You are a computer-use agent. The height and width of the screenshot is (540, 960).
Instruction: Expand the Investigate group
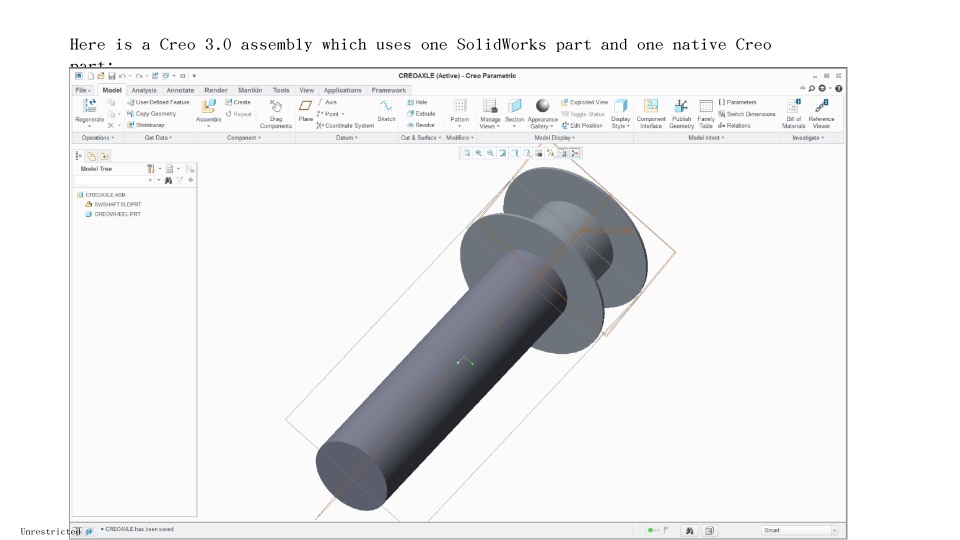coord(808,138)
